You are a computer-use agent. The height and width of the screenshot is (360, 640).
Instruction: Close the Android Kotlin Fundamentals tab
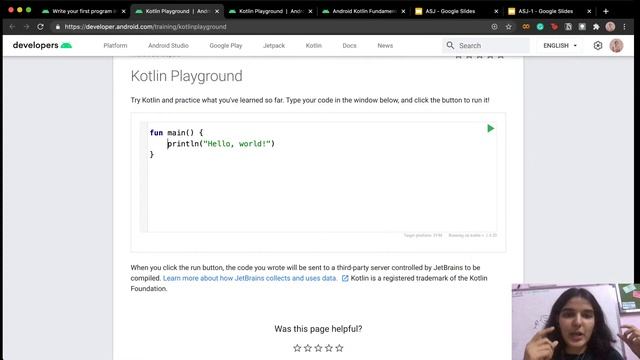(403, 11)
